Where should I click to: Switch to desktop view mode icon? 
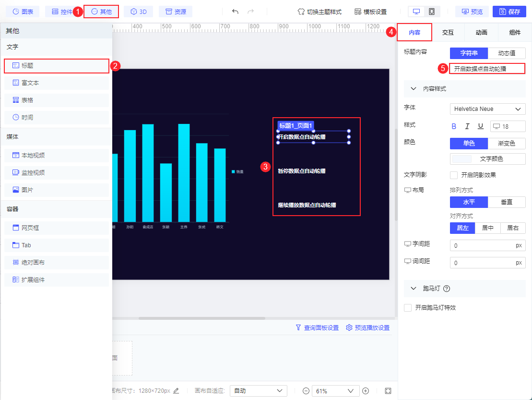pos(416,12)
